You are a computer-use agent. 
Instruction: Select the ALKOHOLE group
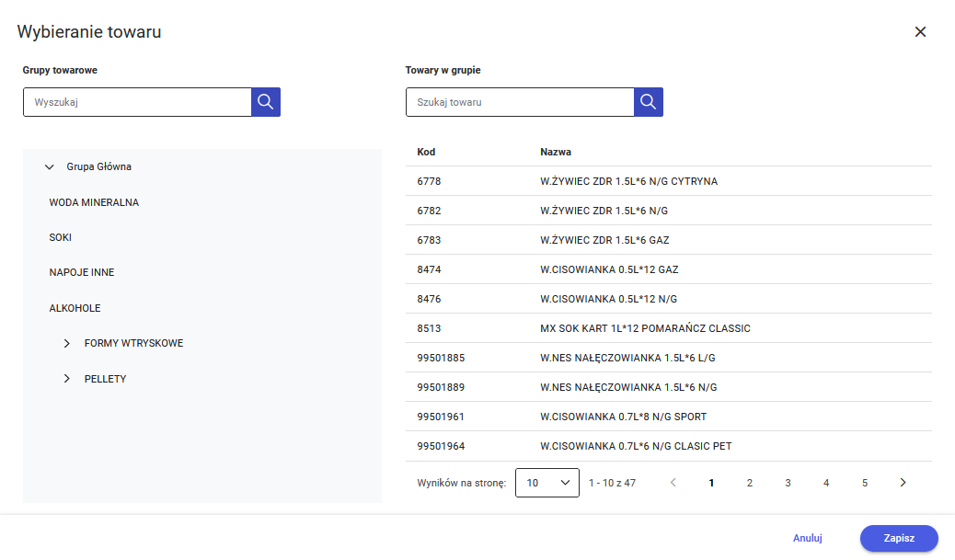[75, 308]
